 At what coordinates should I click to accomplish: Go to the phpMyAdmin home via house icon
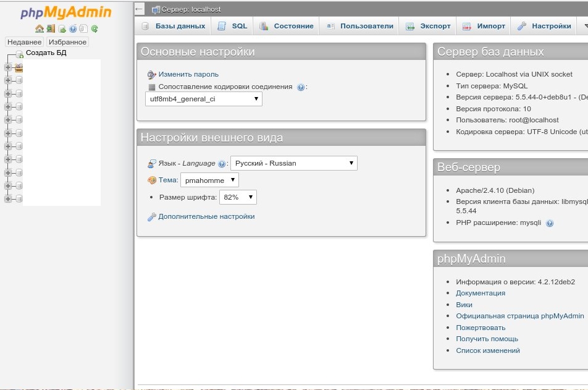[x=40, y=28]
